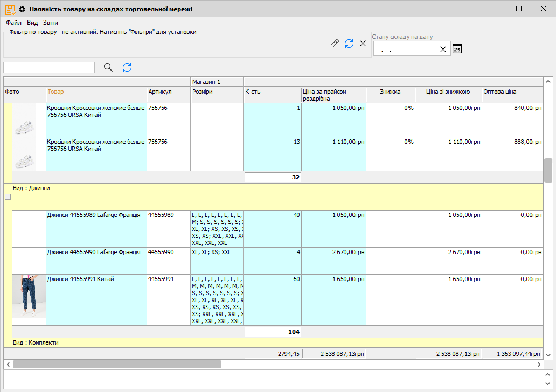This screenshot has width=556, height=392.
Task: Click the pencil edit filter icon
Action: 335,44
